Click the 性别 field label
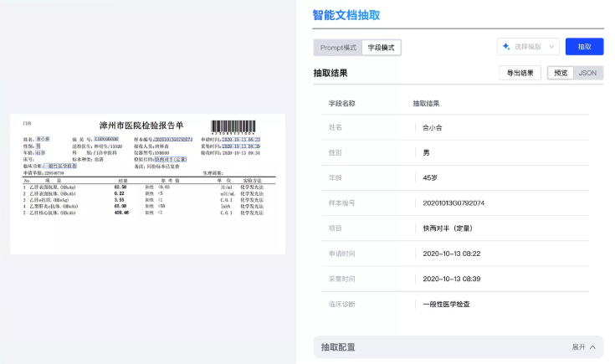This screenshot has height=364, width=615. (x=336, y=152)
